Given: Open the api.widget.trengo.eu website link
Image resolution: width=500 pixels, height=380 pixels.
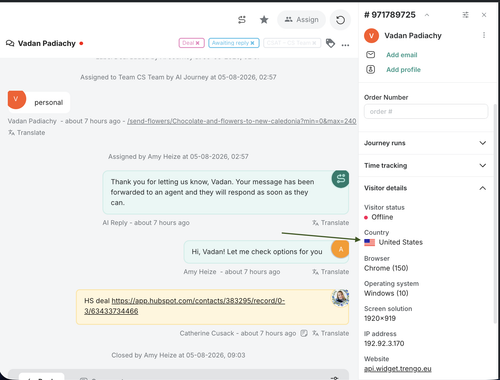Looking at the screenshot, I should 398,369.
